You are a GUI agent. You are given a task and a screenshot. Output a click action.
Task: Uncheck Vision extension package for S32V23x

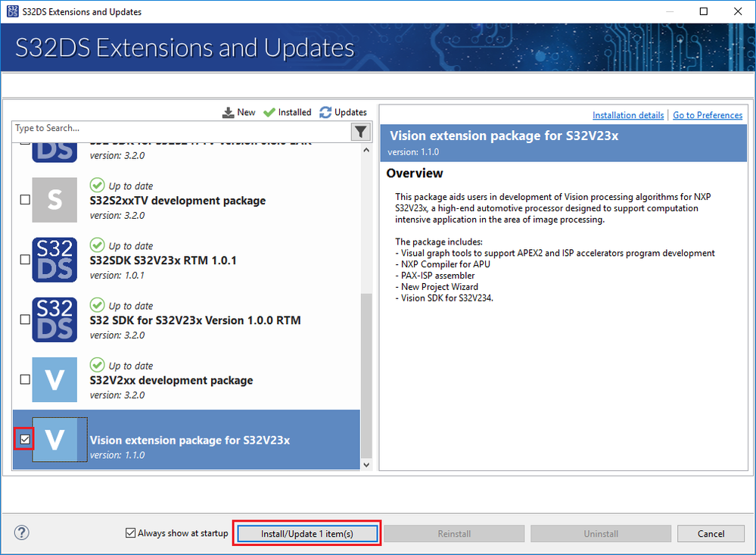(x=25, y=440)
